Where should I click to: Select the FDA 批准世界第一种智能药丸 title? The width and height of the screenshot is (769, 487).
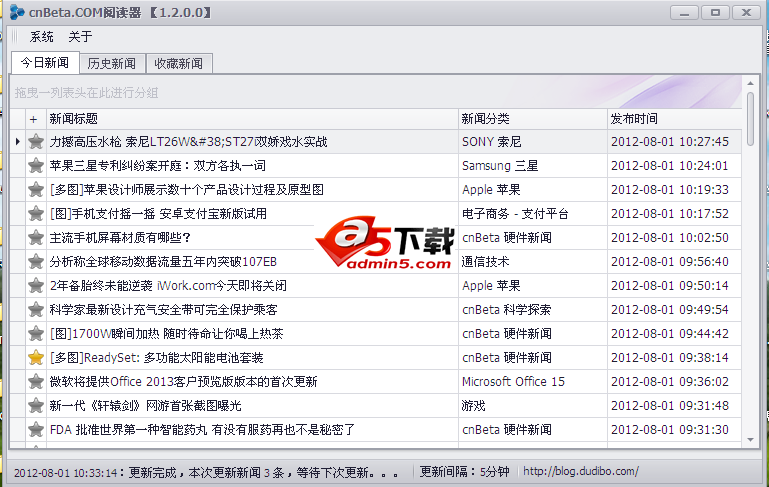[202, 430]
